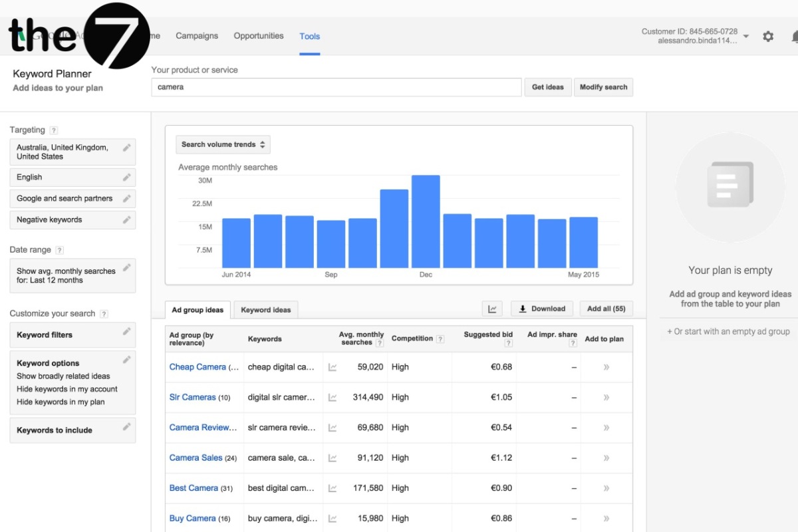Add the Buy Camera ad group to plan
The height and width of the screenshot is (532, 798).
click(606, 518)
